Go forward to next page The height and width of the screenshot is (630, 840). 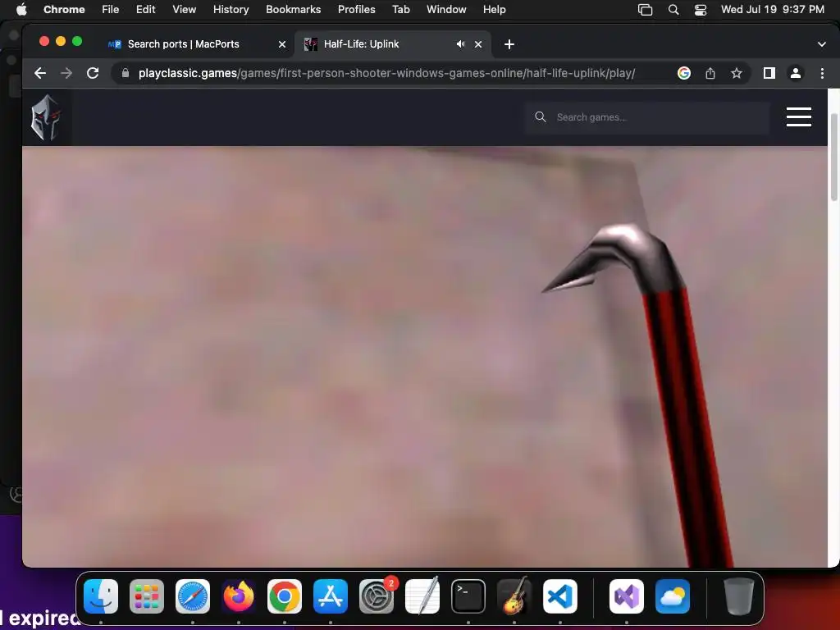[66, 73]
